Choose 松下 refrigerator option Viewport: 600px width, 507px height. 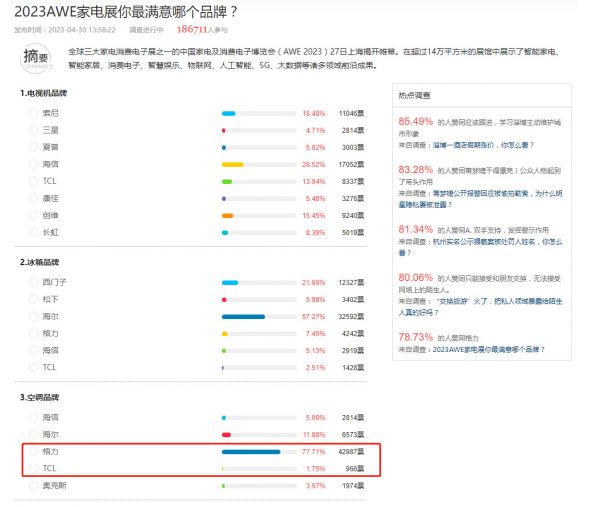(33, 300)
